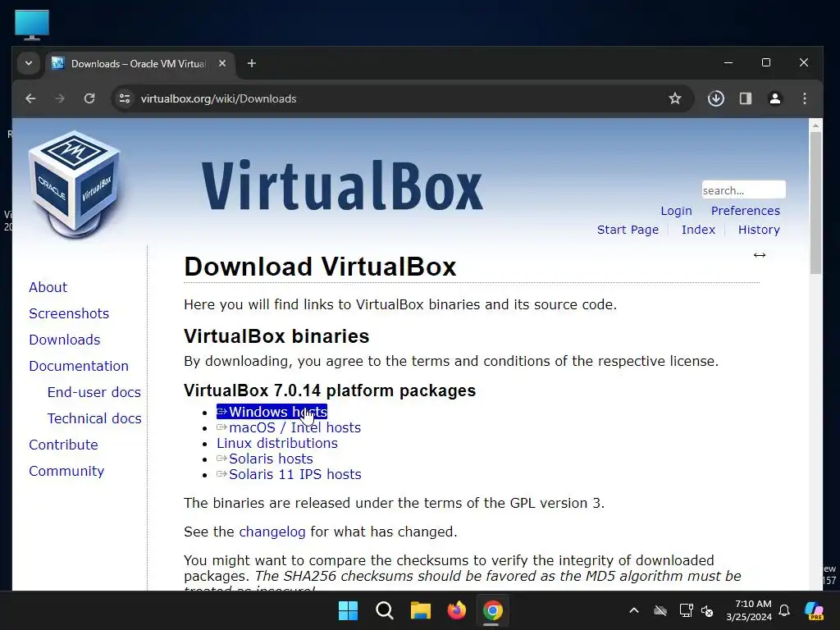
Task: Open the Copilot preview taskbar icon
Action: [x=815, y=610]
